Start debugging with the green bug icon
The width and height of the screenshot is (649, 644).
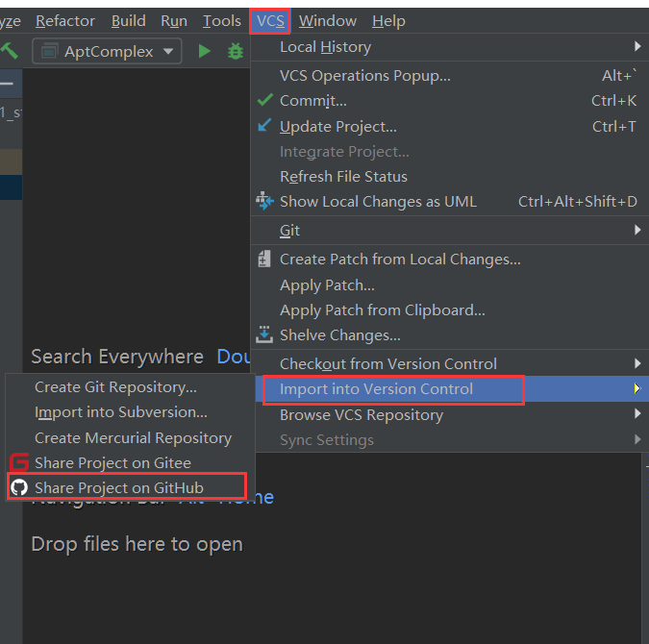tap(236, 51)
